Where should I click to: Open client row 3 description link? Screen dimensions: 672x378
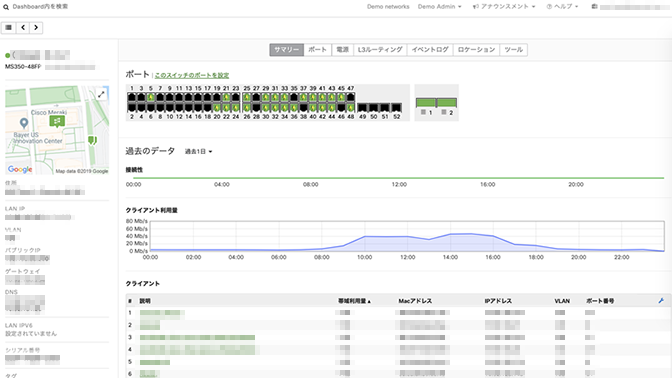coord(197,338)
